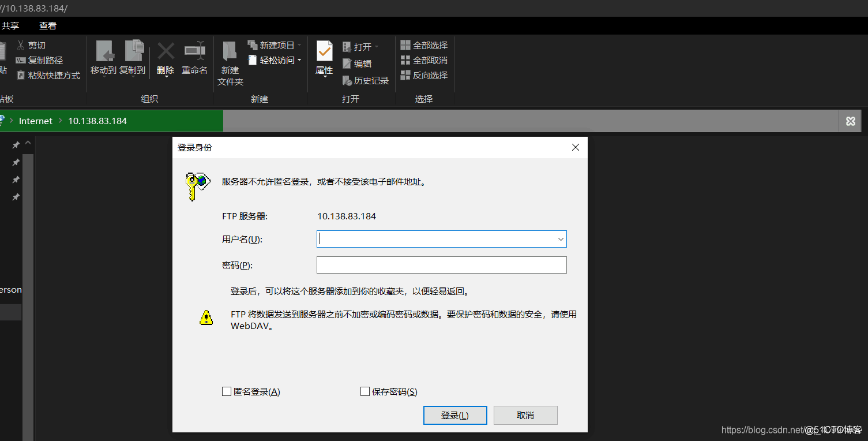Image resolution: width=868 pixels, height=441 pixels.
Task: Click the Edit (编辑) ribbon item
Action: (x=357, y=63)
